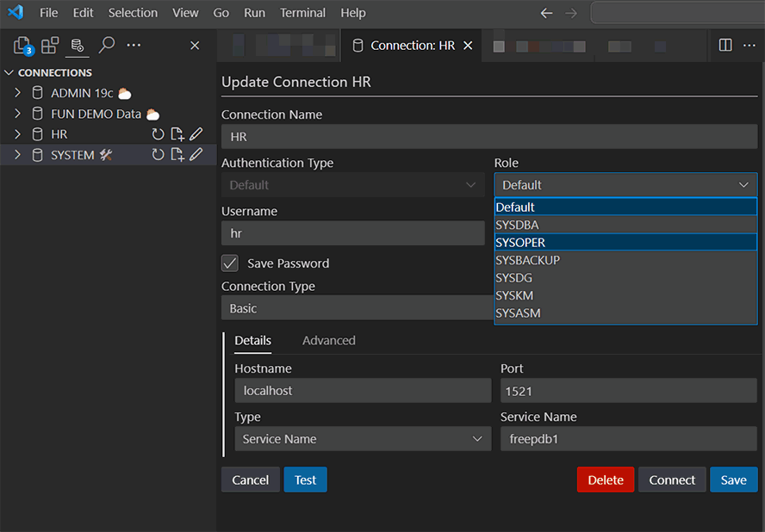Open the Terminal menu

point(302,13)
